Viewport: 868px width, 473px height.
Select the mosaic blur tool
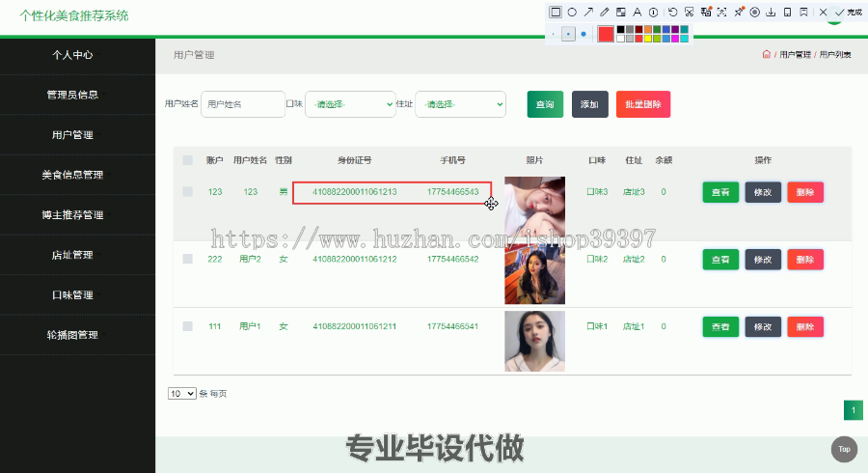pyautogui.click(x=620, y=13)
